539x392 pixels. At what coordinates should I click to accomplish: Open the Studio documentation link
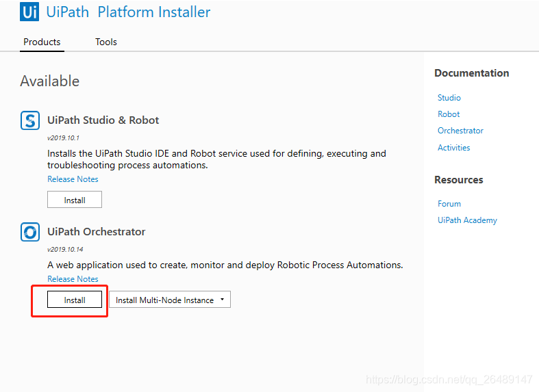pos(449,98)
